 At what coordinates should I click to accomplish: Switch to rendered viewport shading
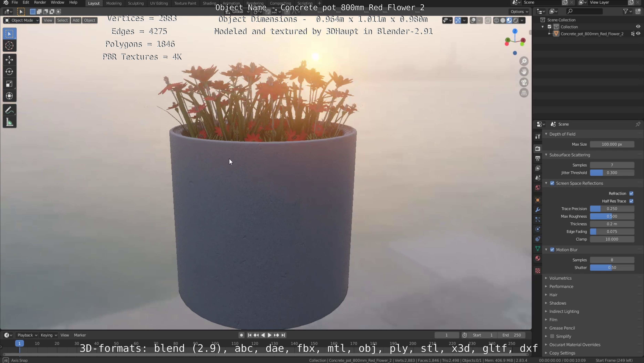click(516, 20)
